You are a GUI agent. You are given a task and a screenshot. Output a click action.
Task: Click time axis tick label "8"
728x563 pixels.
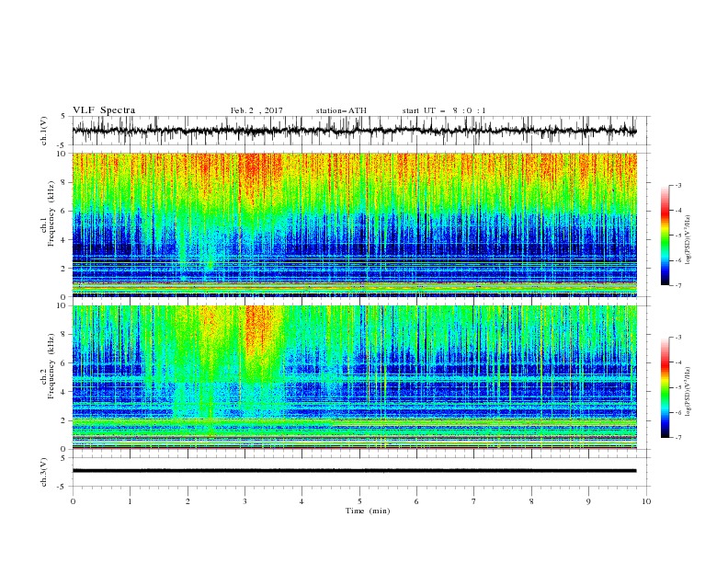[x=531, y=501]
